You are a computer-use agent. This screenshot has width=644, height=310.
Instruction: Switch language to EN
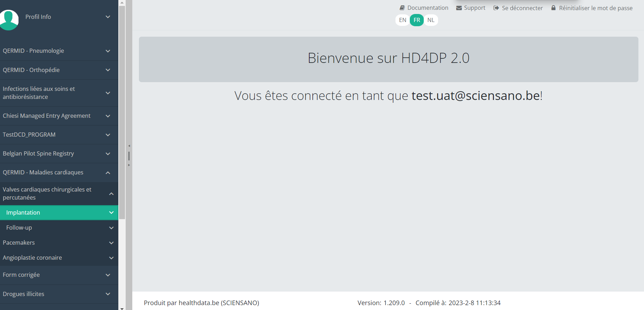[x=402, y=20]
